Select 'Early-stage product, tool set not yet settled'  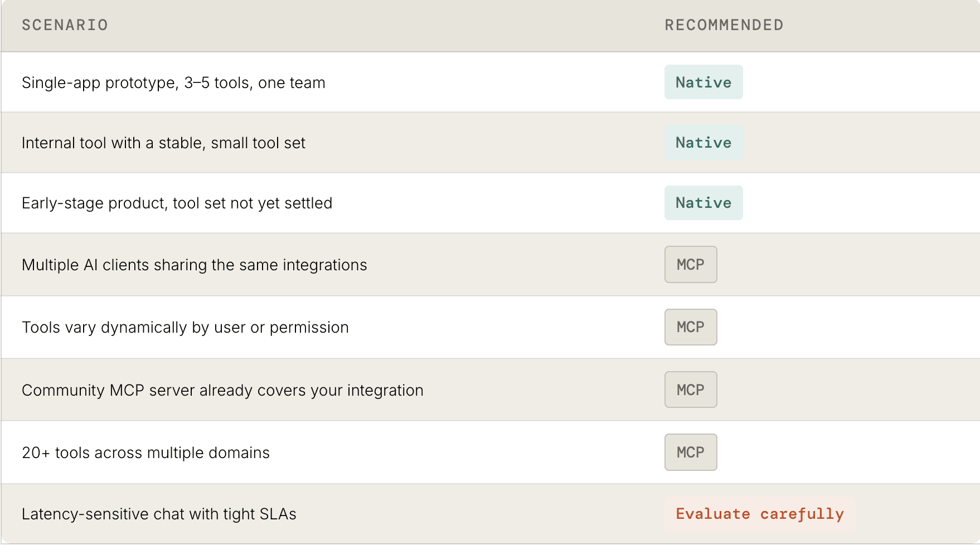177,203
